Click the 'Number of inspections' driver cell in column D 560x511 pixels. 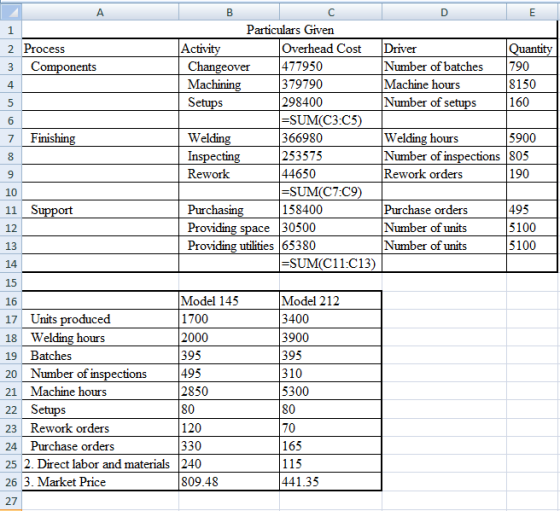(x=444, y=156)
